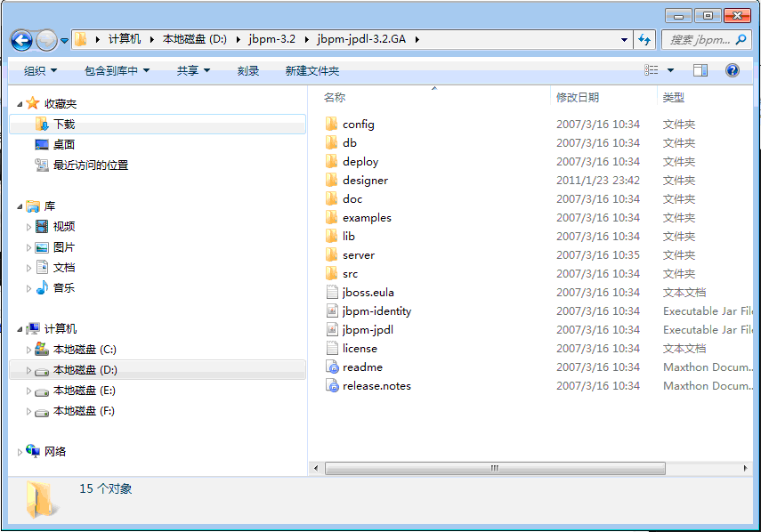Click the 音乐 library music note icon
Viewport: 761px width, 532px height.
[42, 287]
